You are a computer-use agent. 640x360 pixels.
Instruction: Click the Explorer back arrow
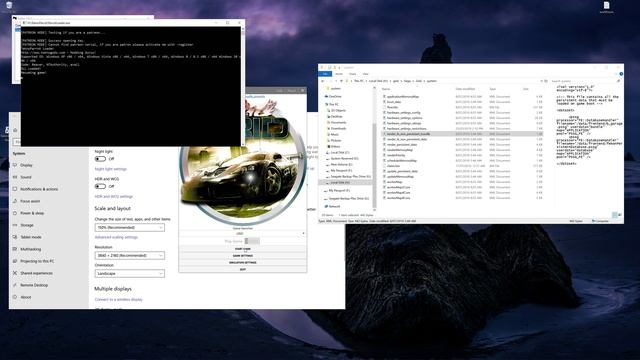(x=323, y=81)
